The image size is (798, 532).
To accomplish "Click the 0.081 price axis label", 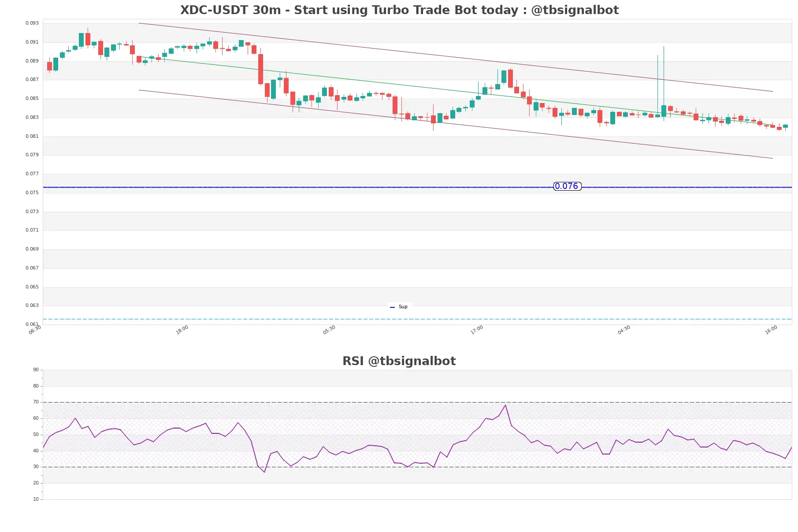I will pos(32,137).
